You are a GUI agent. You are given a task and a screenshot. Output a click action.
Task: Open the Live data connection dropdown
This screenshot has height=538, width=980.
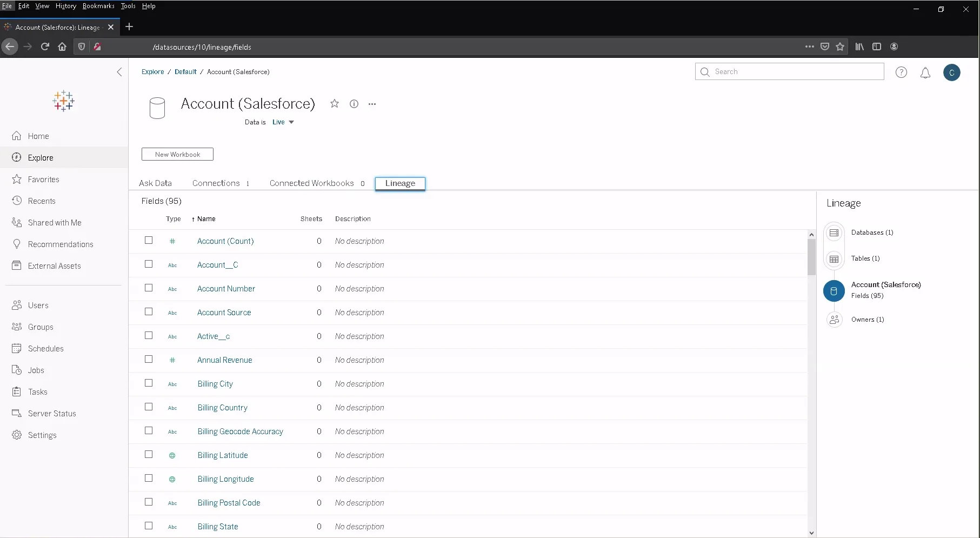coord(283,122)
